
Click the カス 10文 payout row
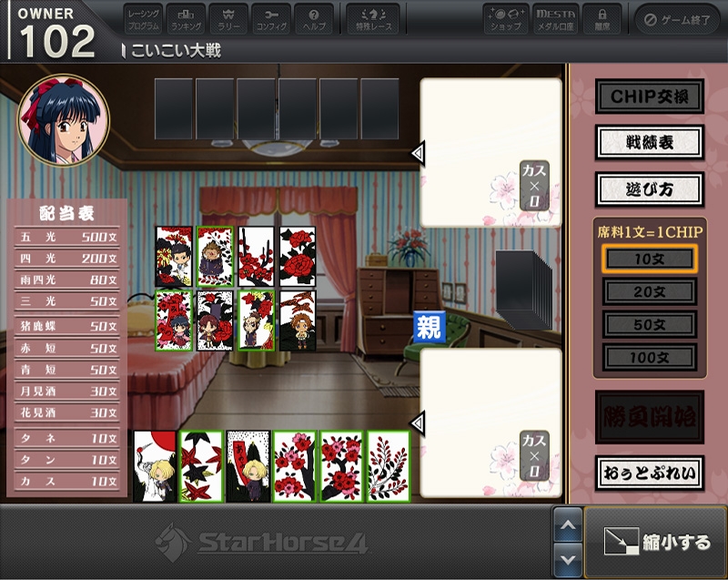click(x=67, y=481)
